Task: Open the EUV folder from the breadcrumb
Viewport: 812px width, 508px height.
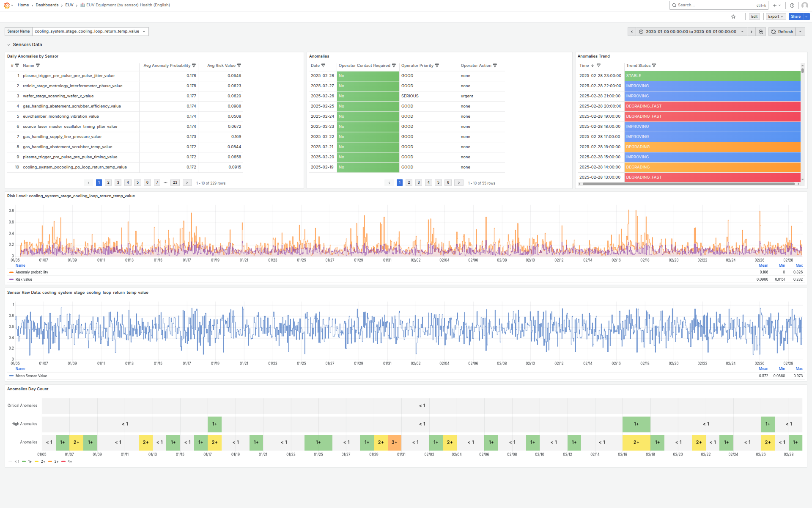Action: [69, 5]
